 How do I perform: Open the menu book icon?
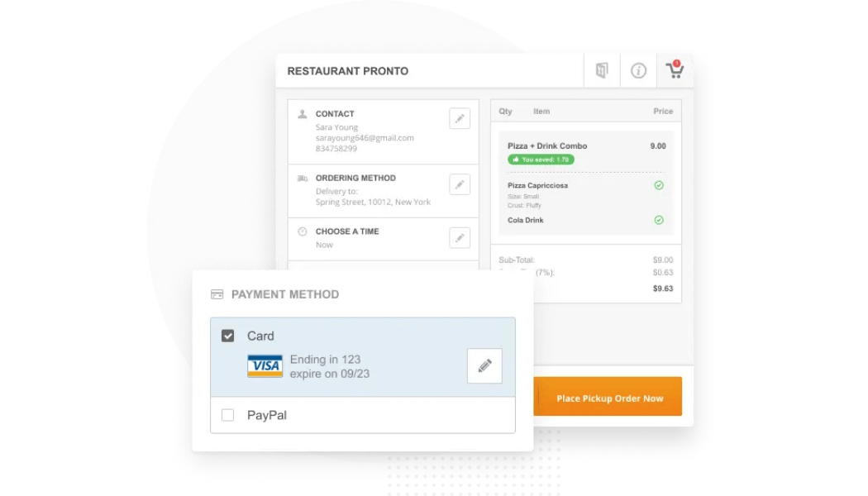tap(602, 70)
